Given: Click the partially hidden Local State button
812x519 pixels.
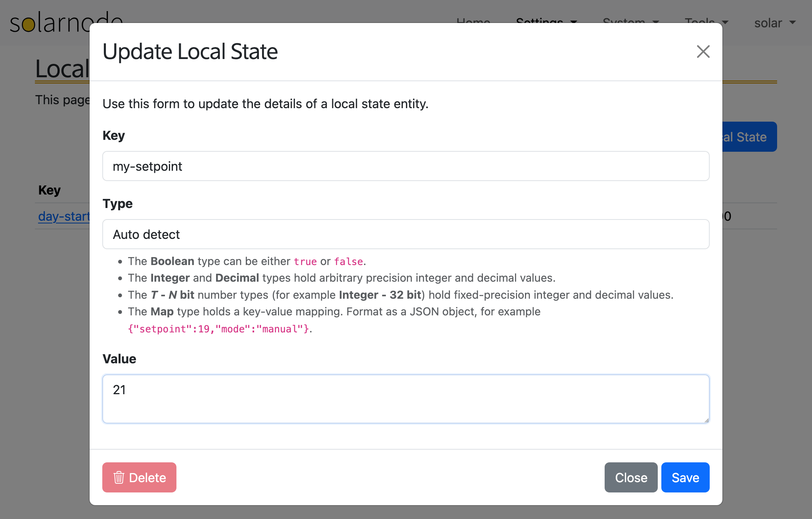Looking at the screenshot, I should [x=749, y=137].
